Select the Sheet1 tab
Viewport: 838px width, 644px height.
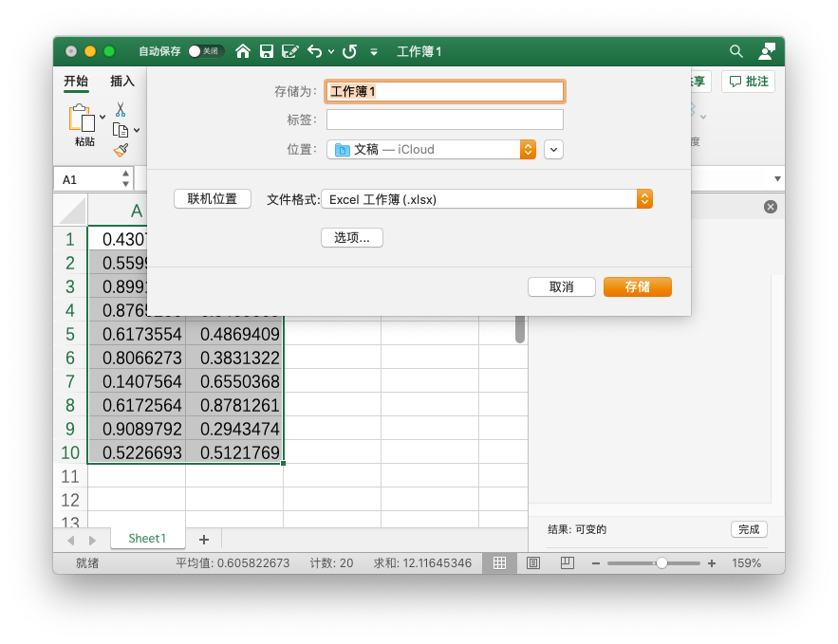tap(147, 539)
